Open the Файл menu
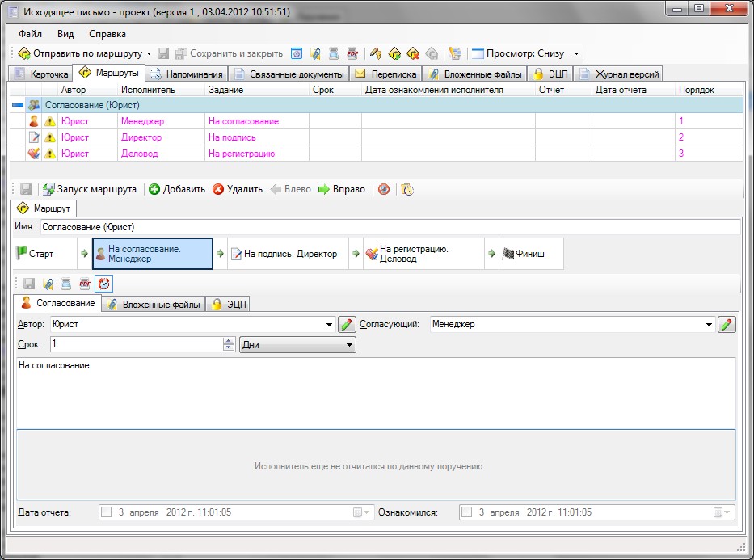This screenshot has height=560, width=754. pyautogui.click(x=30, y=35)
